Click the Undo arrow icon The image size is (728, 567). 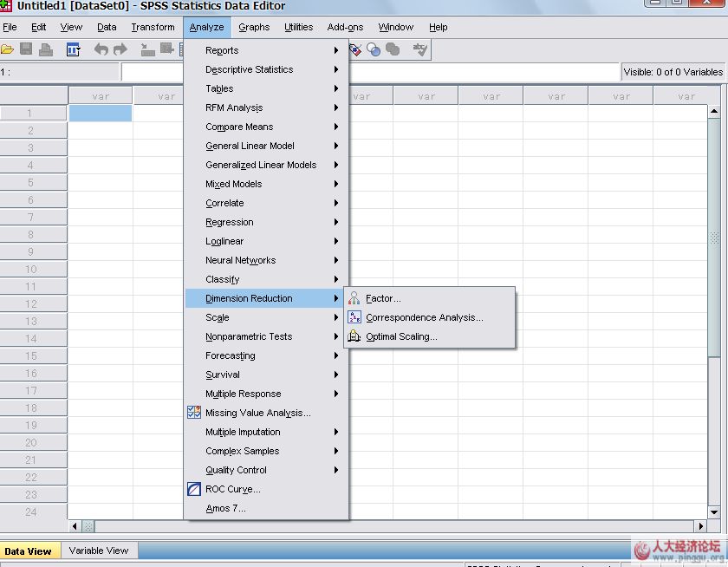pos(101,49)
